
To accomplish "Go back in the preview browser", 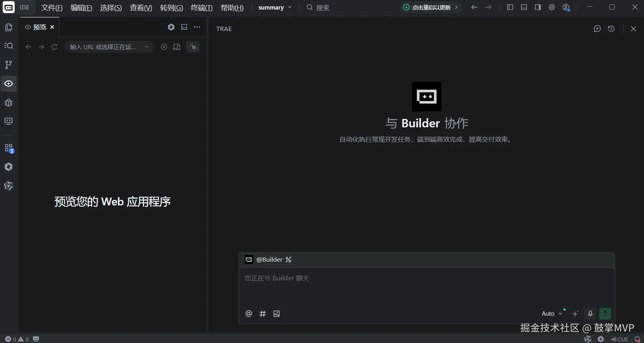I will (28, 47).
